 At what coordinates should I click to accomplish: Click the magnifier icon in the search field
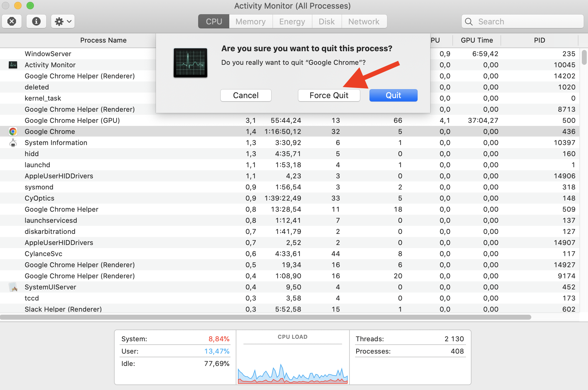point(469,22)
